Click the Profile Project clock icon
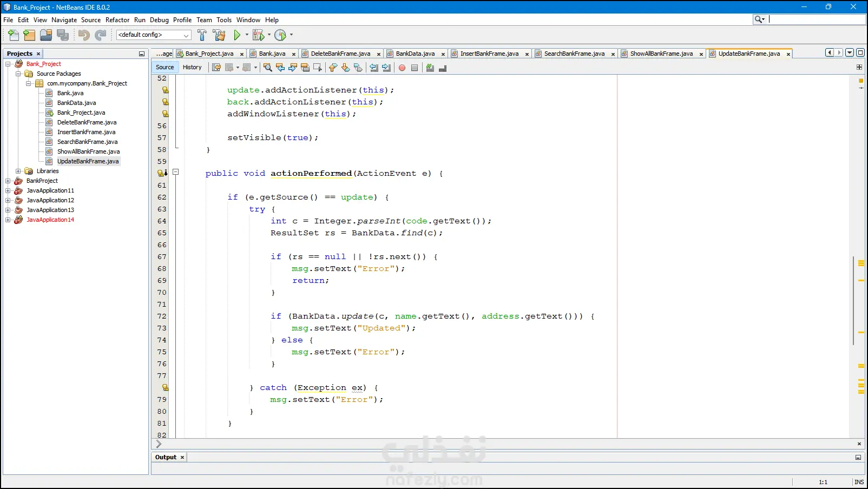The width and height of the screenshot is (868, 489). (x=280, y=35)
